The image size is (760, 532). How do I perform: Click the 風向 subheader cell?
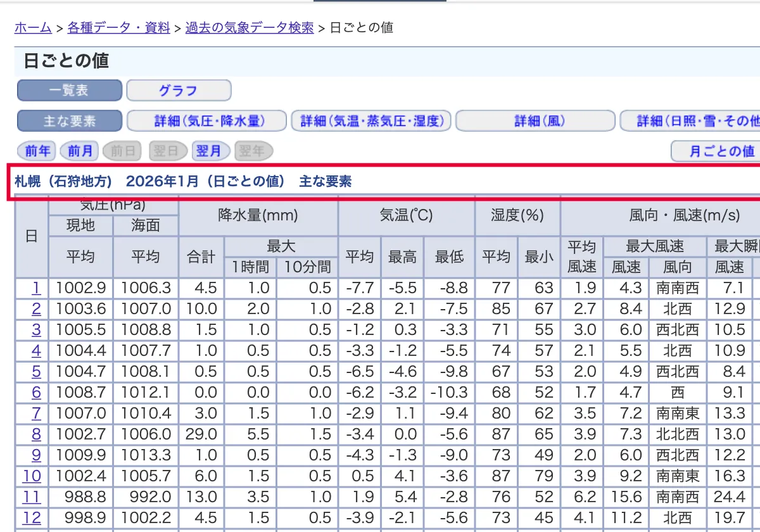pos(678,267)
